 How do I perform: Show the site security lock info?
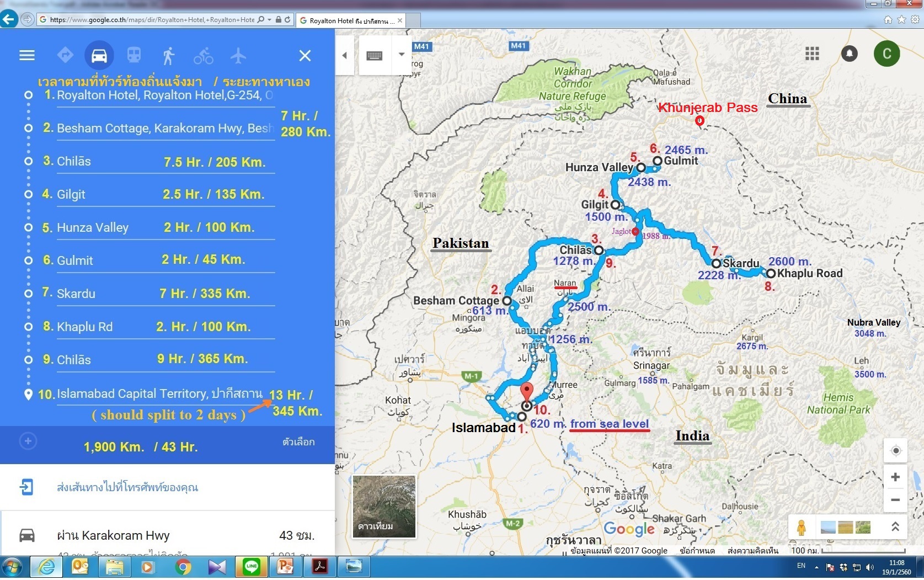coord(279,19)
